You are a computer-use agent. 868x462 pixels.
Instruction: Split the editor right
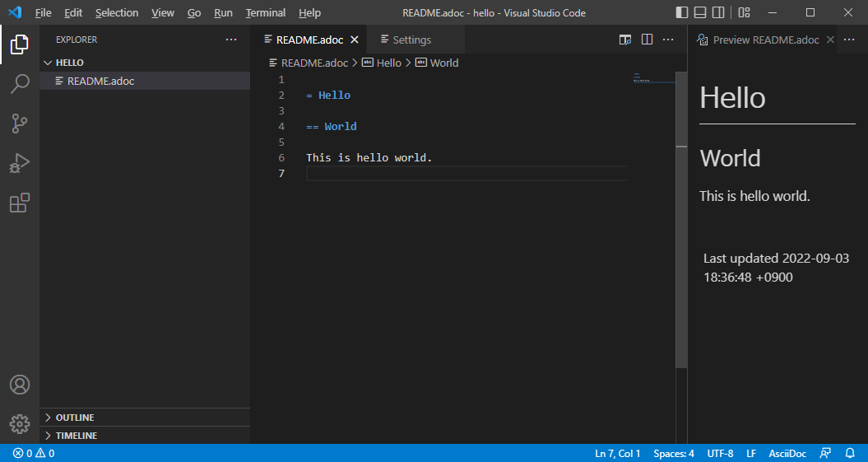(x=647, y=40)
